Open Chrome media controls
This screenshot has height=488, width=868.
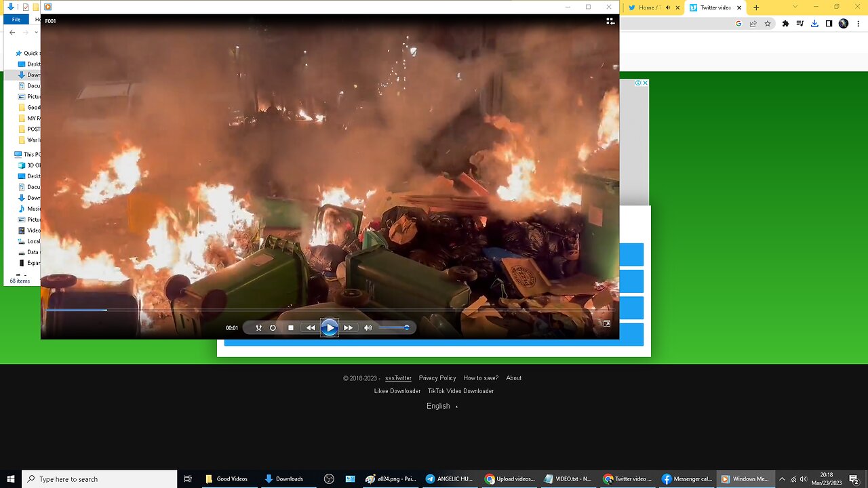(800, 24)
